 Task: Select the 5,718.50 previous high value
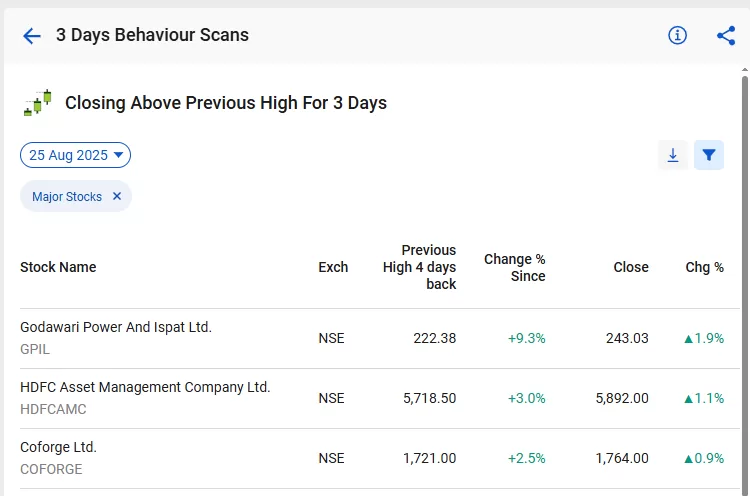430,398
